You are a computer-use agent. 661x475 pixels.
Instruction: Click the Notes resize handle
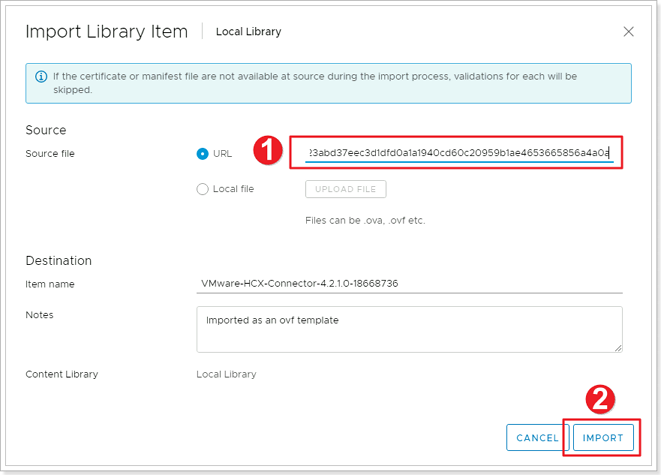point(618,348)
